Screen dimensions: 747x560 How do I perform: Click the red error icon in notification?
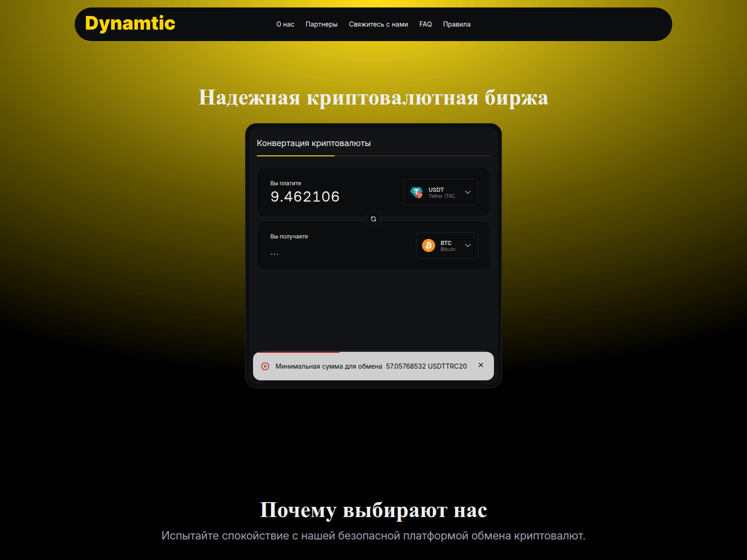point(265,366)
